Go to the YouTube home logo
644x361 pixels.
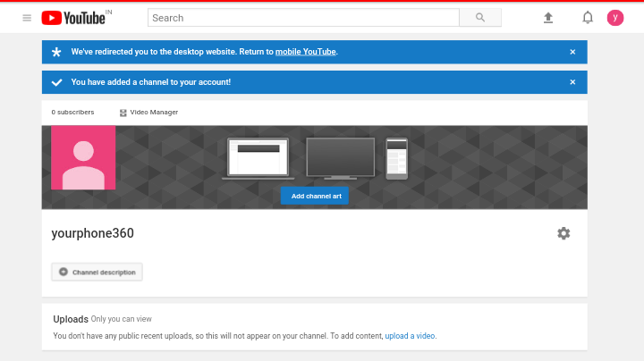point(73,18)
